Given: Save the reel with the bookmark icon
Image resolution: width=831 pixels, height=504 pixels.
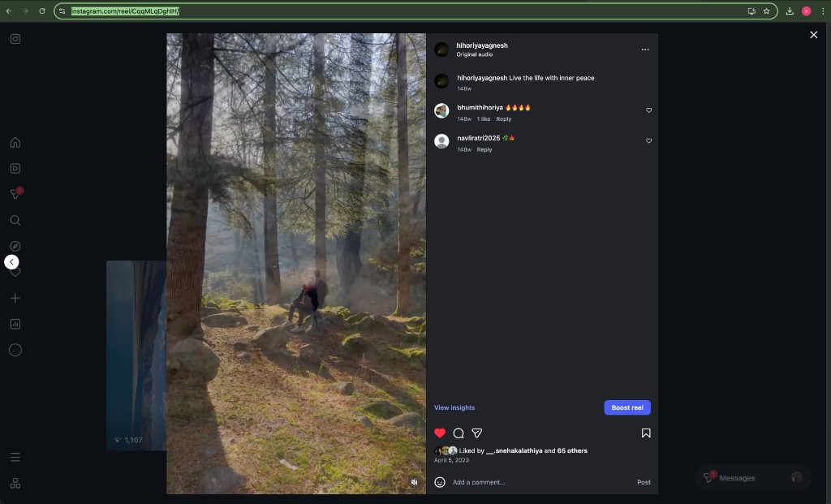Looking at the screenshot, I should click(x=646, y=433).
